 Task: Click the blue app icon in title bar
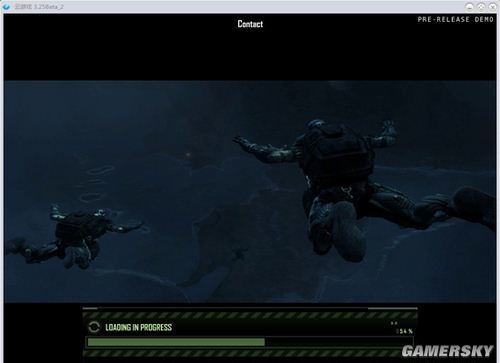click(x=6, y=6)
